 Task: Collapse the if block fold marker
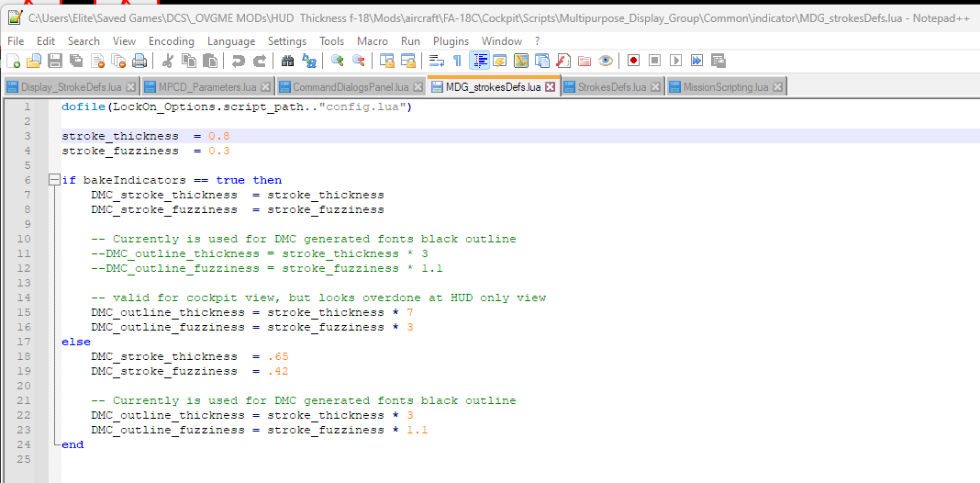54,180
